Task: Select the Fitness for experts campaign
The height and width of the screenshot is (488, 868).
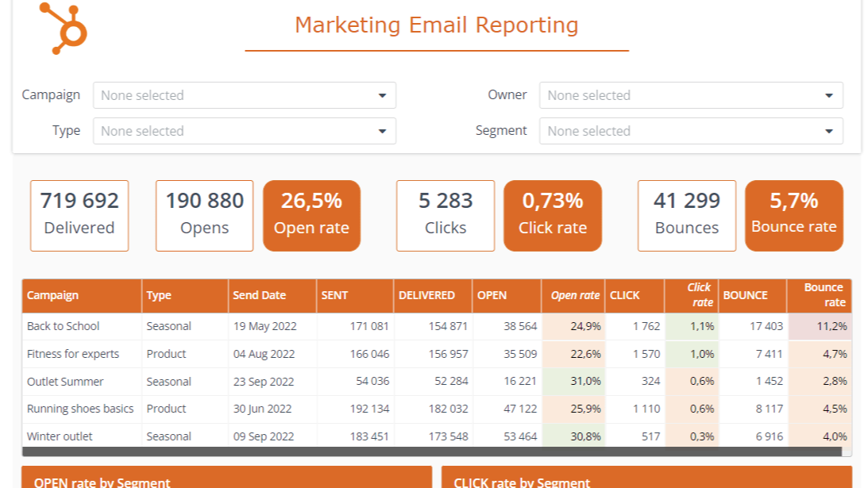Action: coord(73,354)
